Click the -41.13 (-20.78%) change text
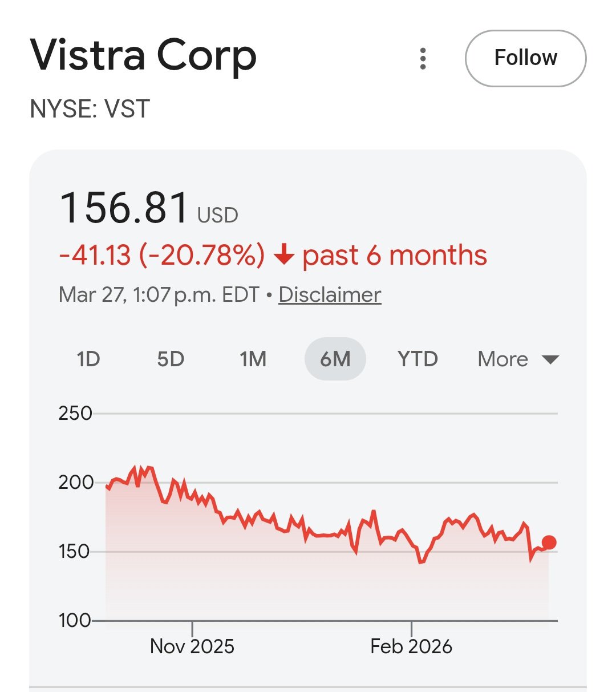The image size is (616, 692). point(162,255)
